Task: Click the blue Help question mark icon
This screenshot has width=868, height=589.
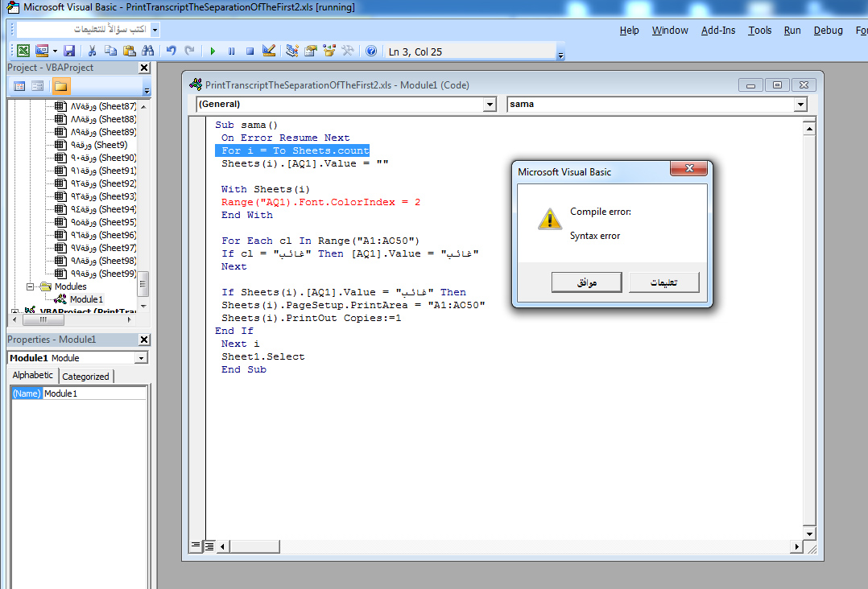Action: click(371, 51)
